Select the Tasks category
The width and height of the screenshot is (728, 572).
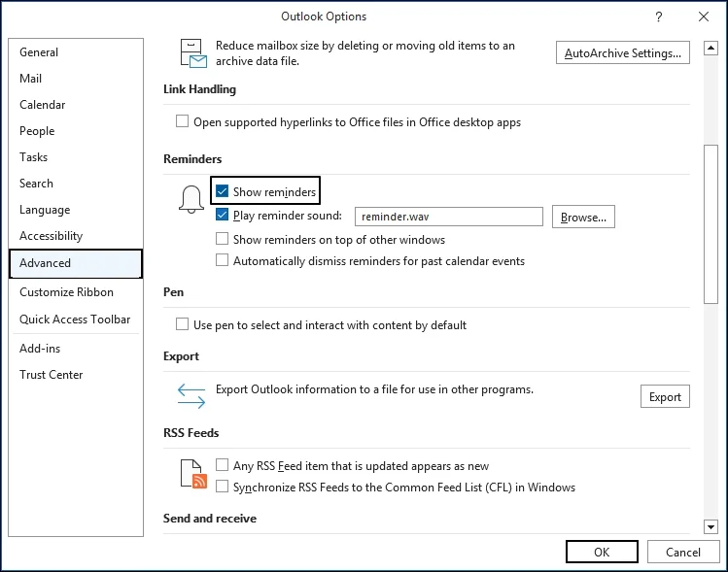click(76, 157)
